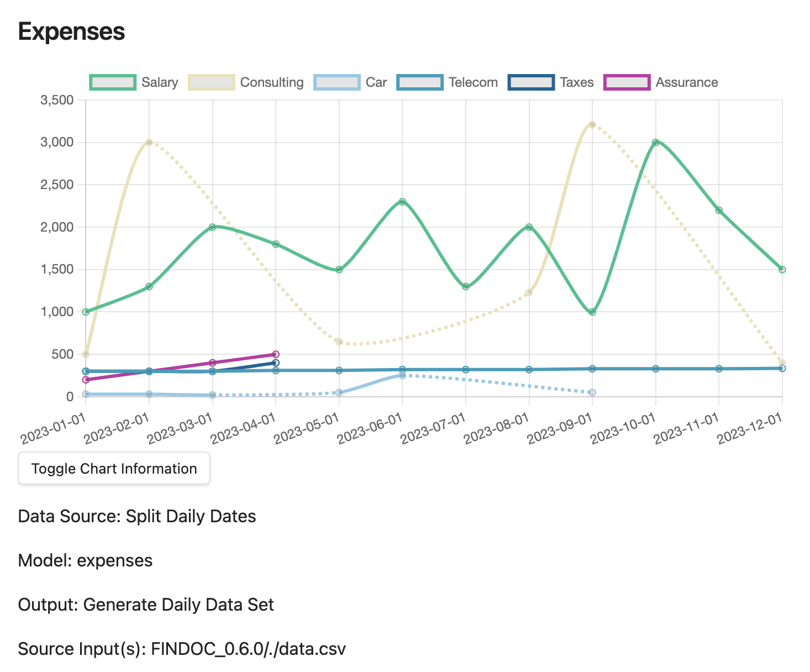Click the Telecom legend label
Image resolution: width=810 pixels, height=672 pixels.
(473, 82)
